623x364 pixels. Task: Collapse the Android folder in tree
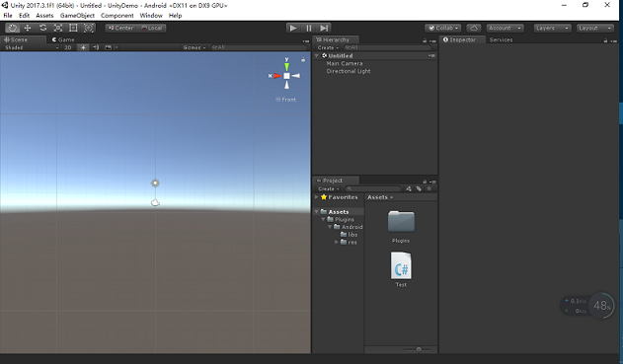[330, 227]
